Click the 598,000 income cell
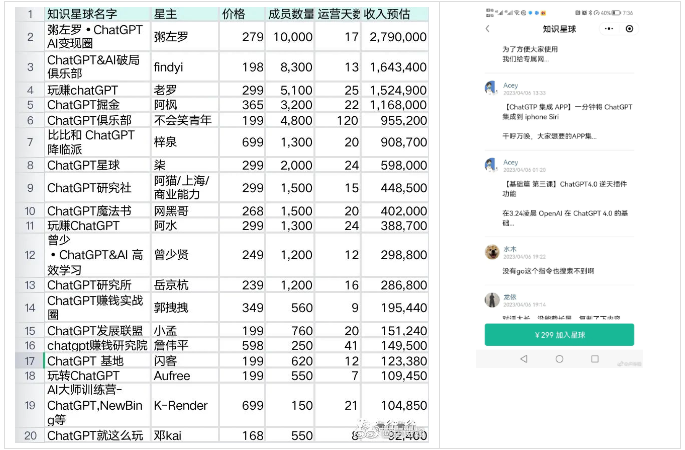This screenshot has height=450, width=685. (x=395, y=165)
